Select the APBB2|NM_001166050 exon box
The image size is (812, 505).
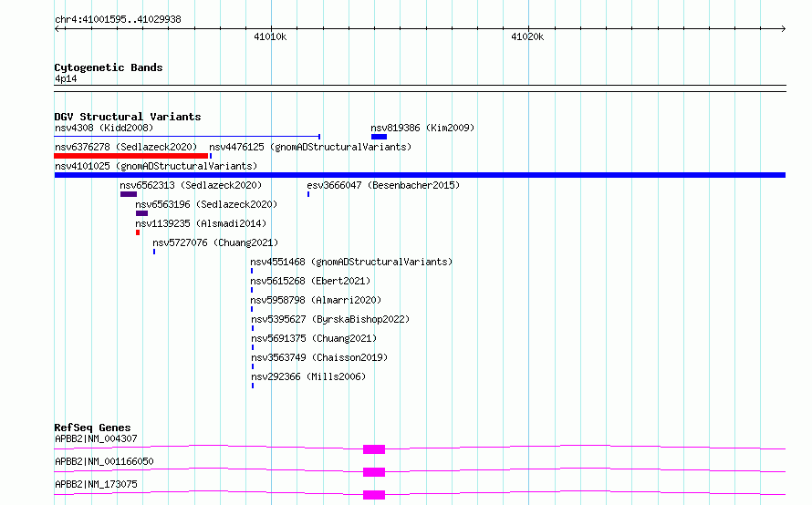point(374,472)
